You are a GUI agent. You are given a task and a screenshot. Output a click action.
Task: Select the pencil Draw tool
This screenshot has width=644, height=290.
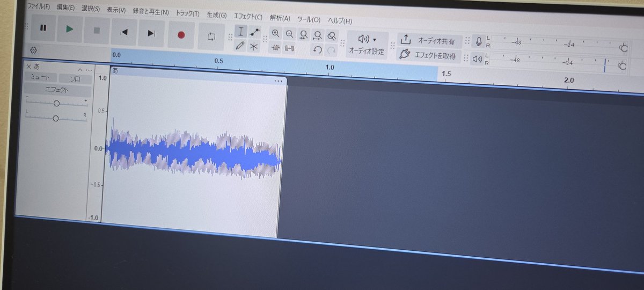pyautogui.click(x=240, y=45)
